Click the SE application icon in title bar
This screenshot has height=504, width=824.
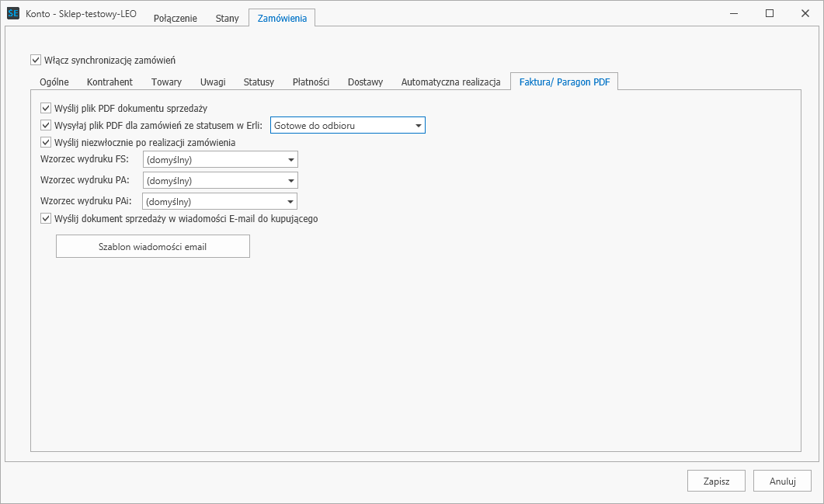coord(13,13)
